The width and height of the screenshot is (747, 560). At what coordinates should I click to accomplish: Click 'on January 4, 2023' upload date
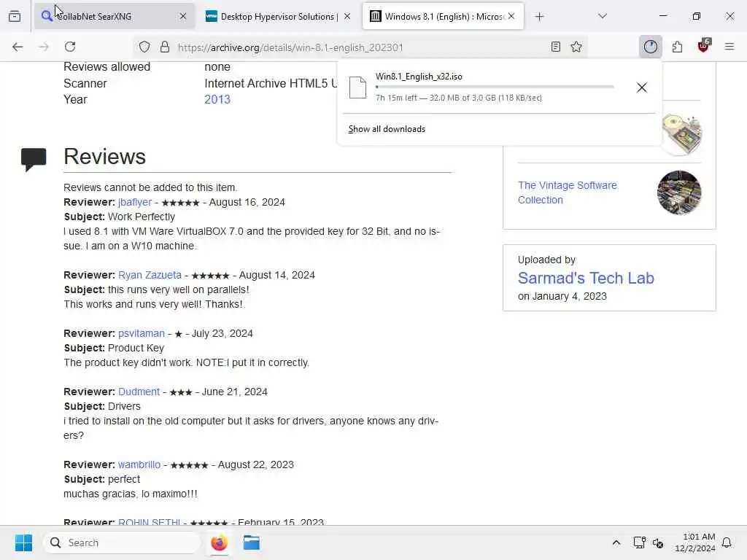pyautogui.click(x=562, y=296)
